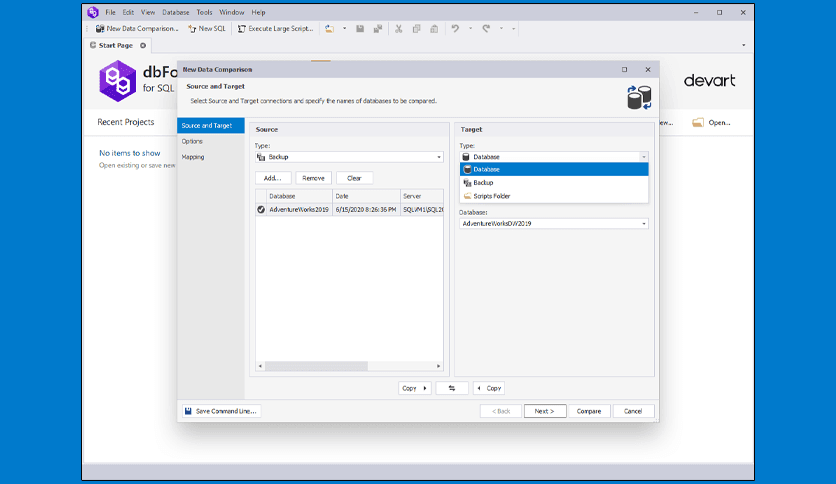Image resolution: width=836 pixels, height=484 pixels.
Task: Click the Date column header
Action: point(366,196)
